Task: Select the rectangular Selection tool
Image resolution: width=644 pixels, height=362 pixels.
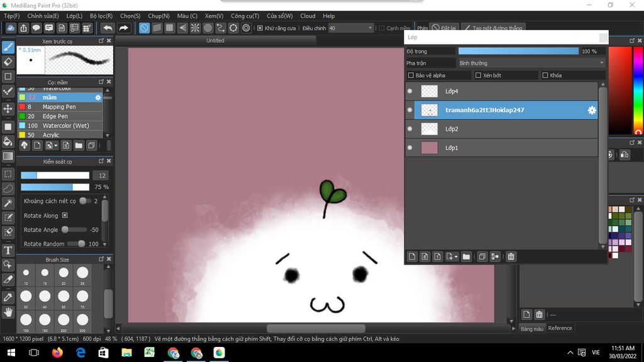Action: [8, 174]
